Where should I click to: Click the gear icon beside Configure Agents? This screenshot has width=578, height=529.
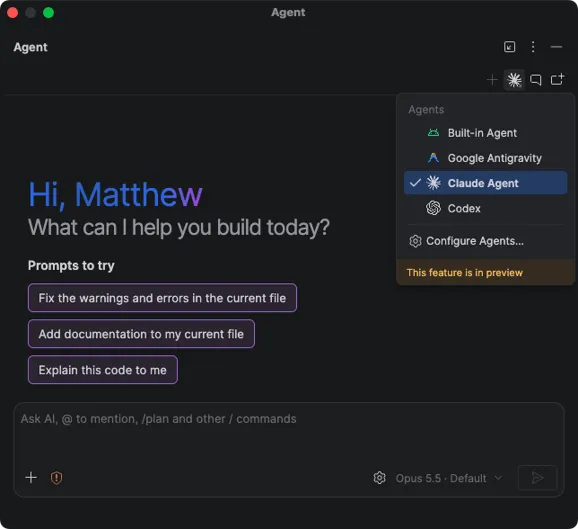pyautogui.click(x=415, y=241)
